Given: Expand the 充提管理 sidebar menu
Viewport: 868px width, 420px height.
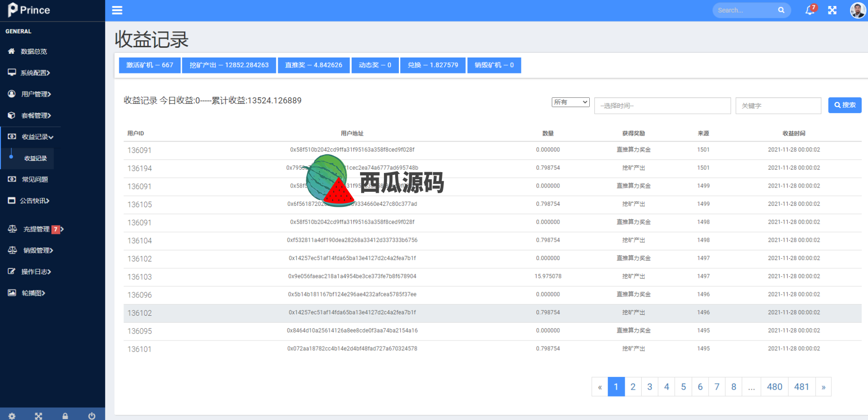Looking at the screenshot, I should click(36, 229).
